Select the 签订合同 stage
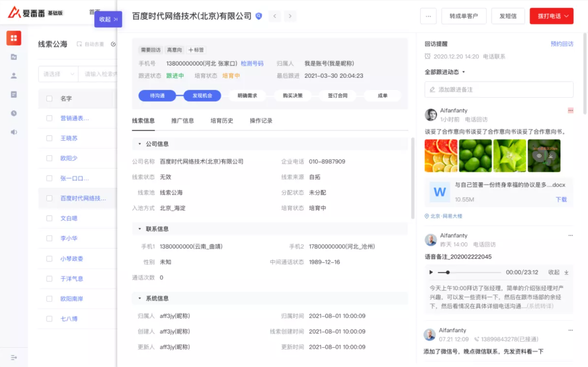Image resolution: width=588 pixels, height=367 pixels. (338, 96)
